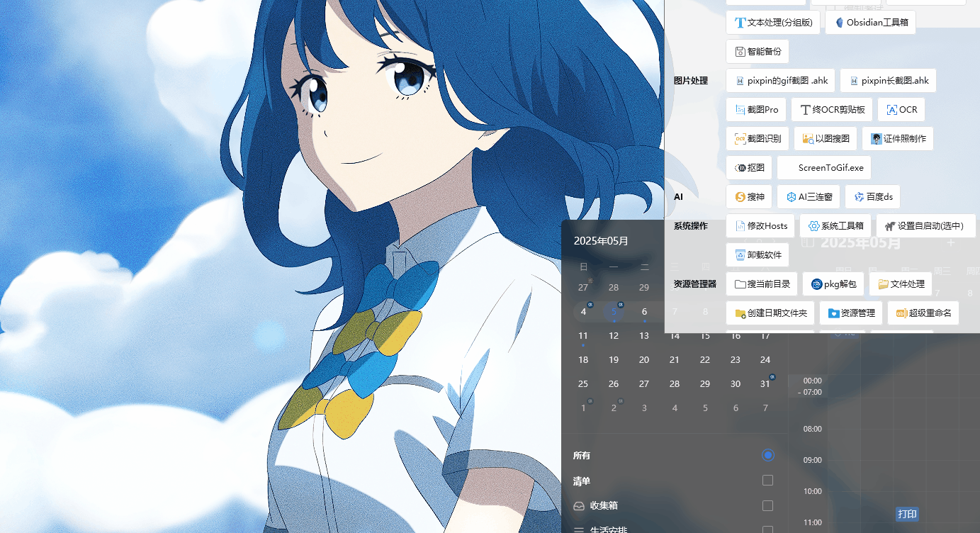Pick day 26 in the mini calendar
This screenshot has width=980, height=533.
614,384
